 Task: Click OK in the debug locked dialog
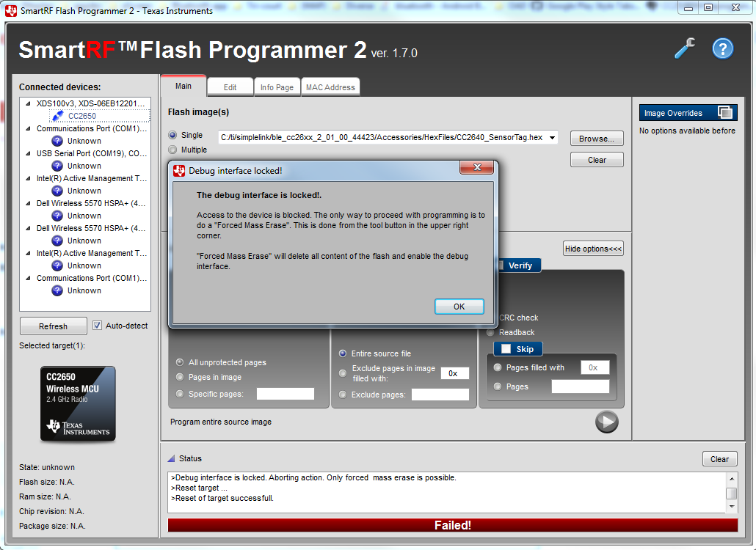point(459,307)
